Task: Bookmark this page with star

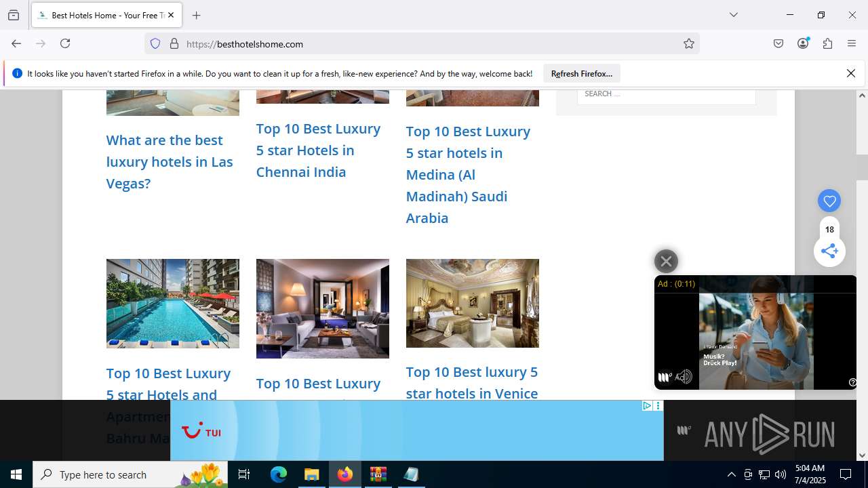Action: (689, 43)
